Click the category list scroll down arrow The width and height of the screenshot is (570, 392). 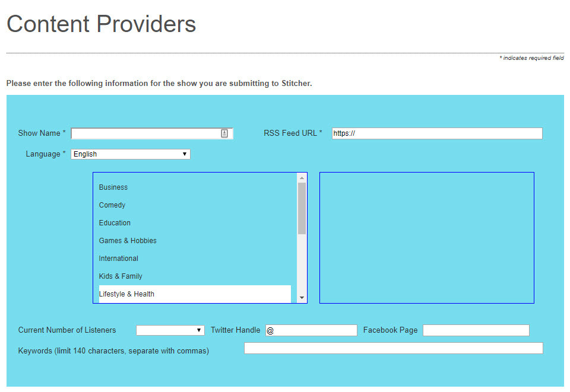tap(302, 298)
